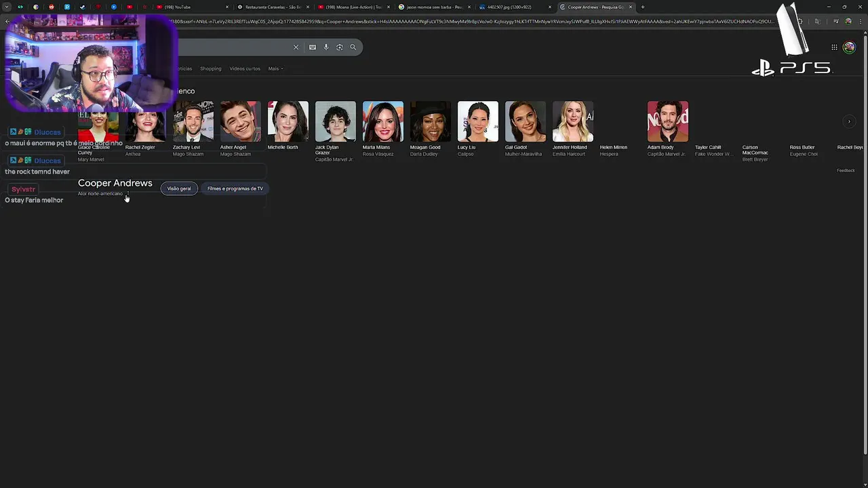The height and width of the screenshot is (488, 868).
Task: Close the Cooper Andrews search tab
Action: click(631, 7)
